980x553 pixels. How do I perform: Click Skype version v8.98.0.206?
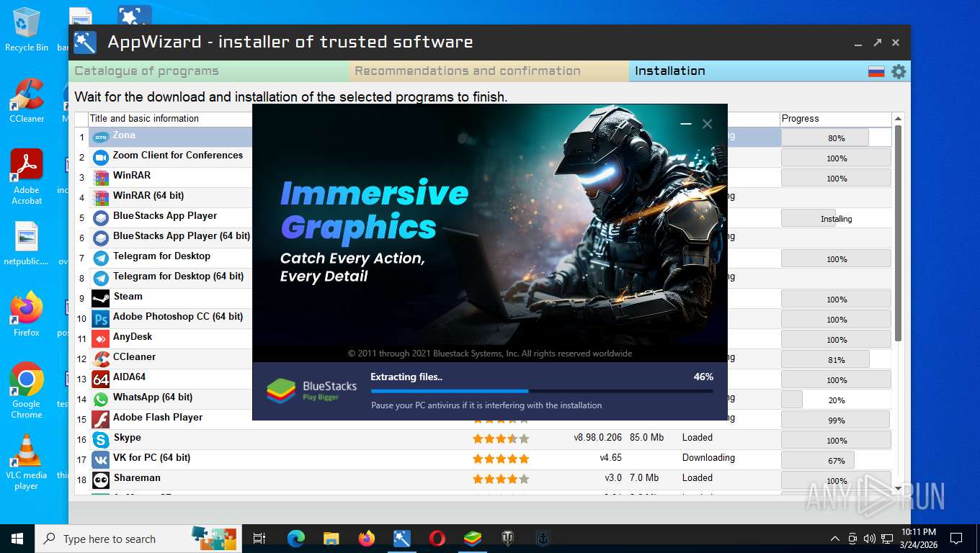coord(598,437)
